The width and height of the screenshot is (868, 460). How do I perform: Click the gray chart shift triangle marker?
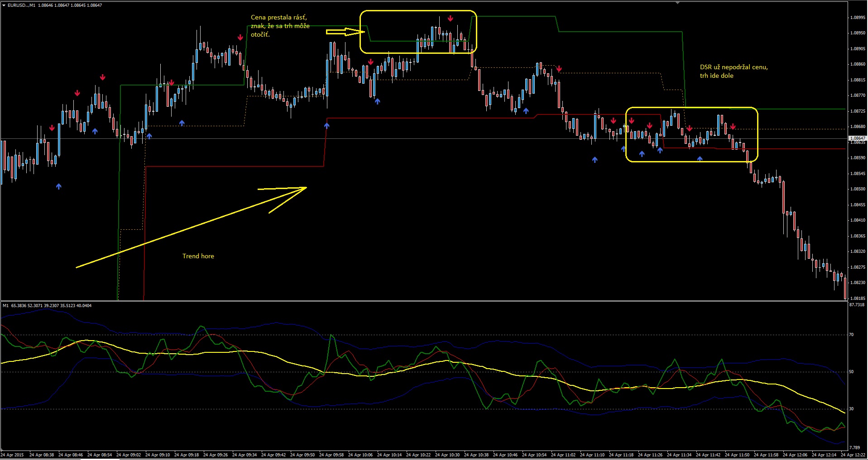click(x=677, y=3)
